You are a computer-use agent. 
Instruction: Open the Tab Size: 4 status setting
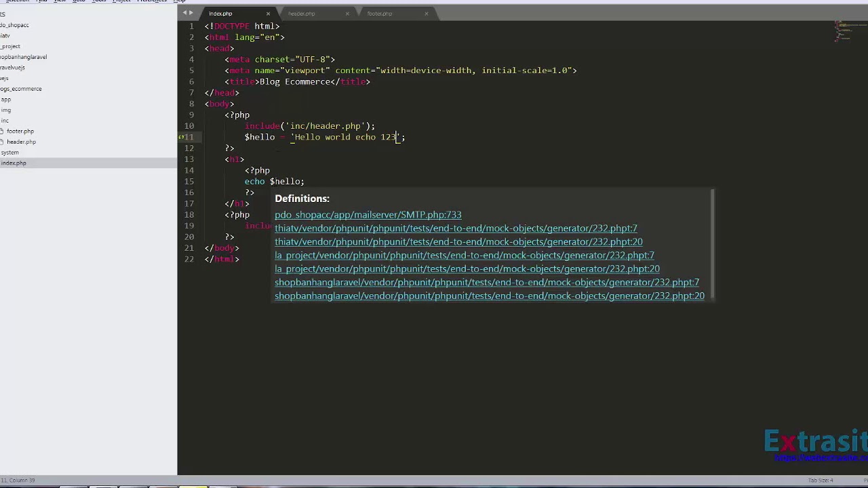click(x=821, y=481)
